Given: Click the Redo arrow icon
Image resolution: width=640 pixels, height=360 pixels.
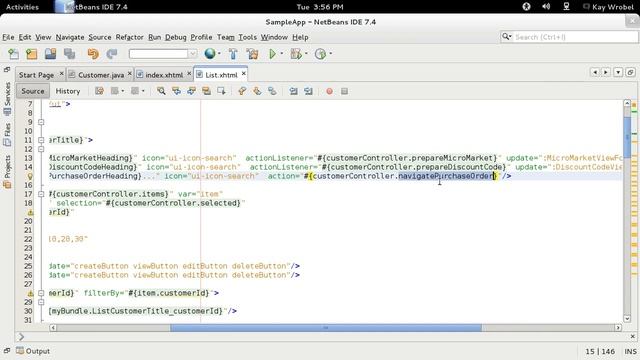Looking at the screenshot, I should [111, 54].
